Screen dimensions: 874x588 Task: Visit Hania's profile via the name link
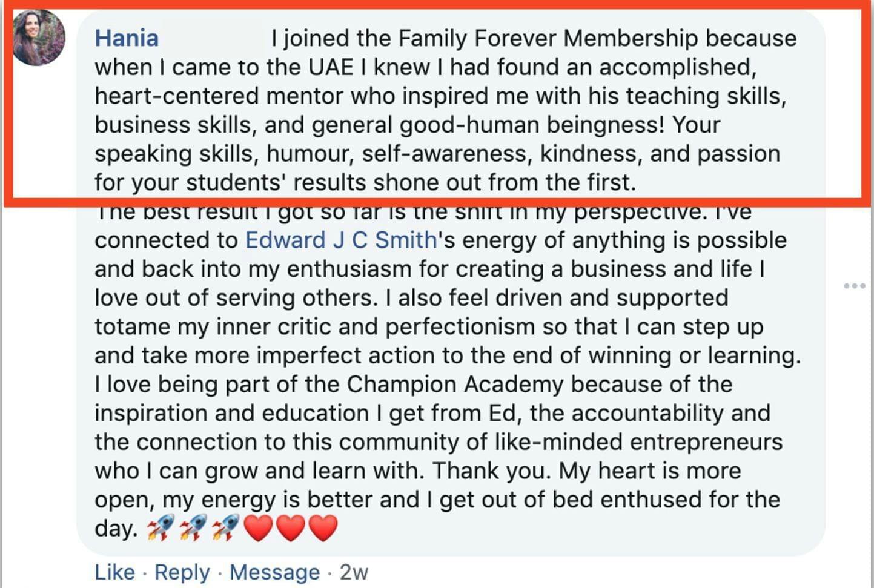point(127,38)
